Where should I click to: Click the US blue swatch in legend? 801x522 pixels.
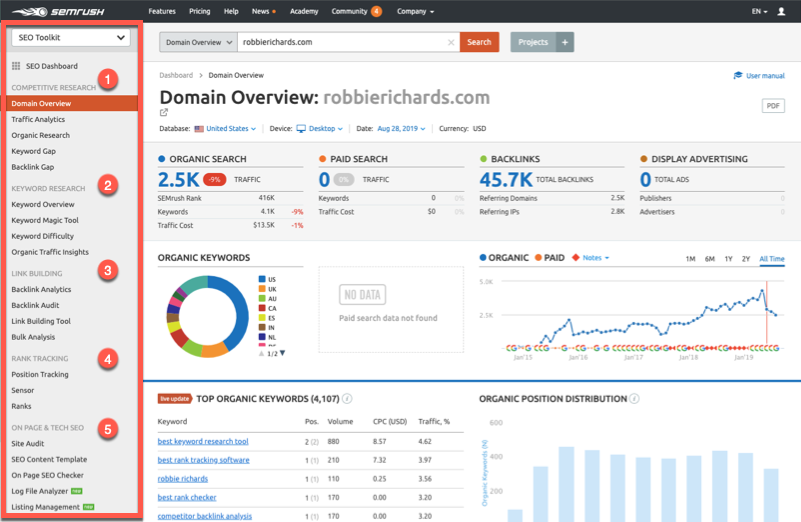(x=263, y=280)
